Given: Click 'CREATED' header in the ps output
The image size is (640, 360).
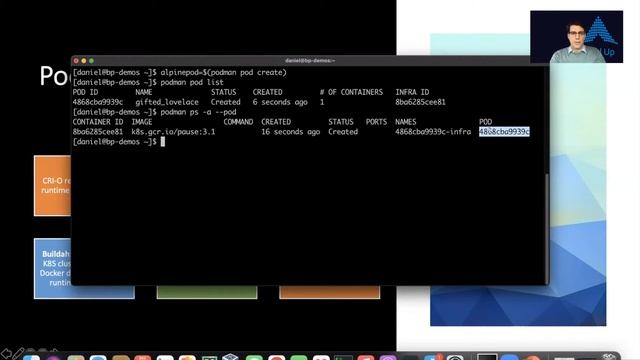Looking at the screenshot, I should (x=276, y=122).
